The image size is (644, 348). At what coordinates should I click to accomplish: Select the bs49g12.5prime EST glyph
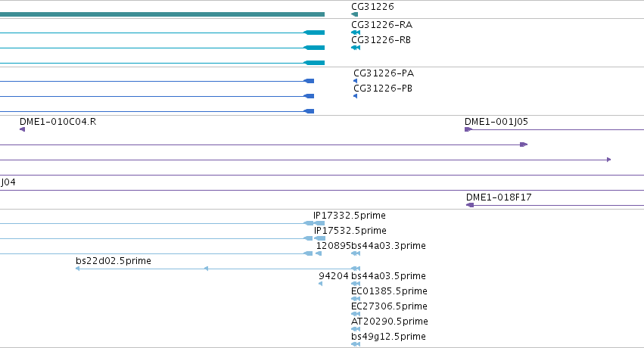(x=356, y=344)
